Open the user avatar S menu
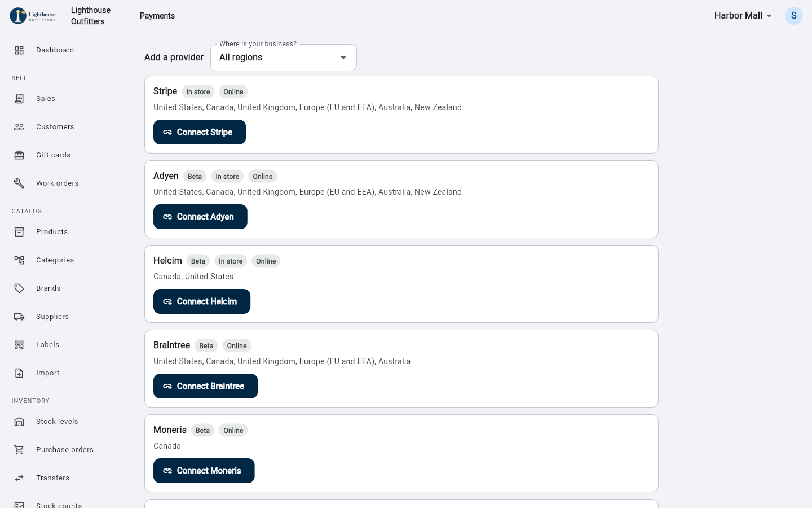Viewport: 812px width, 508px height. 794,16
